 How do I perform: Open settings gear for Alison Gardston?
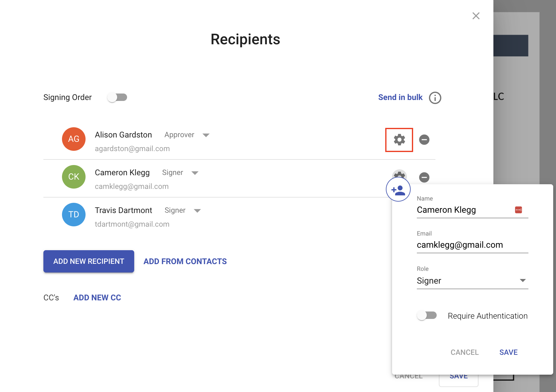point(399,140)
